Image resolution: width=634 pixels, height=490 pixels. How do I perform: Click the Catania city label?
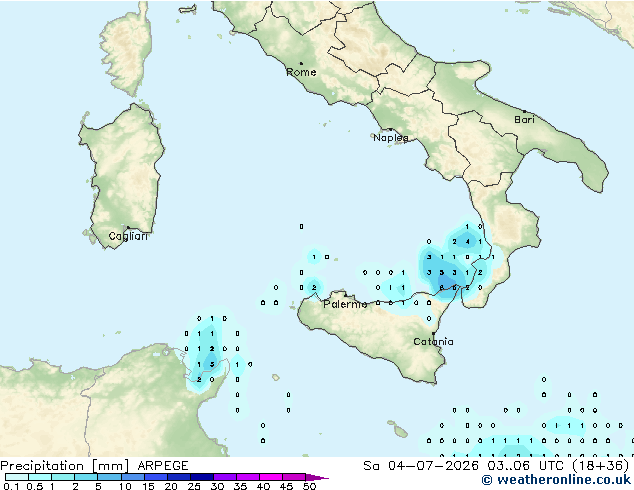click(433, 342)
